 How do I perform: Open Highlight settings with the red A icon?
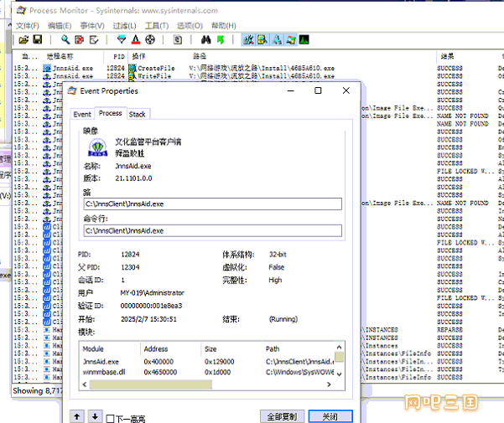(136, 40)
